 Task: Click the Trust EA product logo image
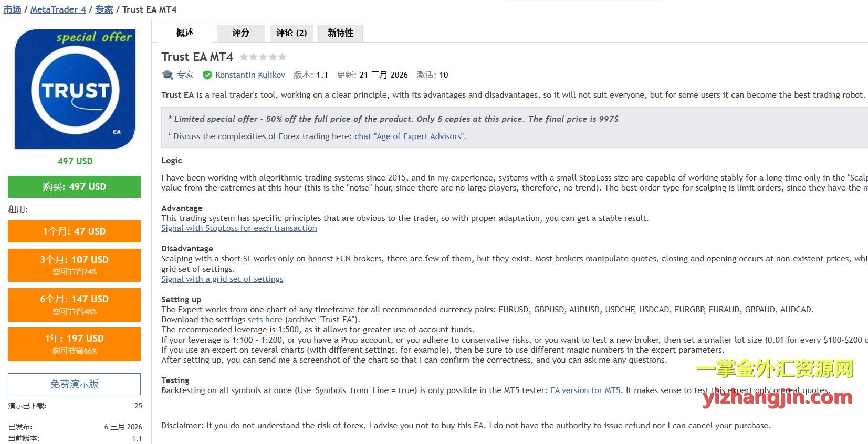(75, 89)
